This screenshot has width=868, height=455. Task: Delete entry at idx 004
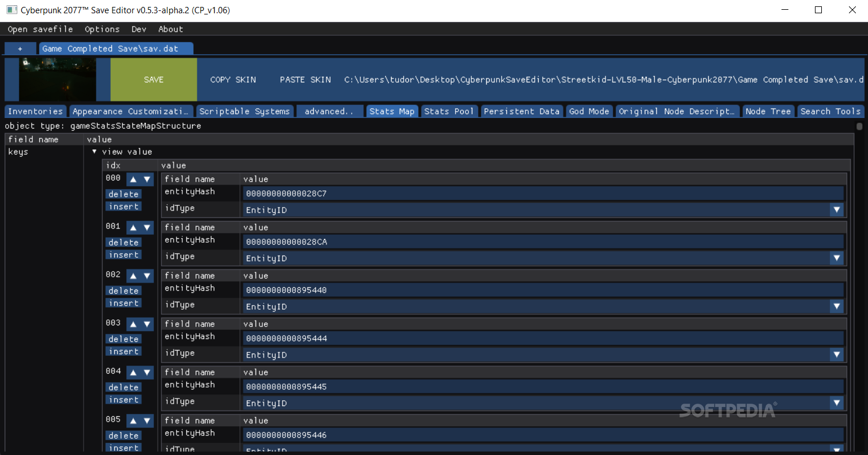pos(123,388)
